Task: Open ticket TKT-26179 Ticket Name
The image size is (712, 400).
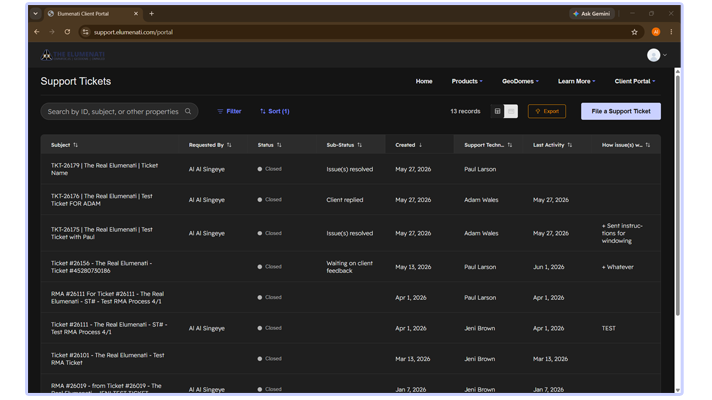Action: (x=104, y=169)
